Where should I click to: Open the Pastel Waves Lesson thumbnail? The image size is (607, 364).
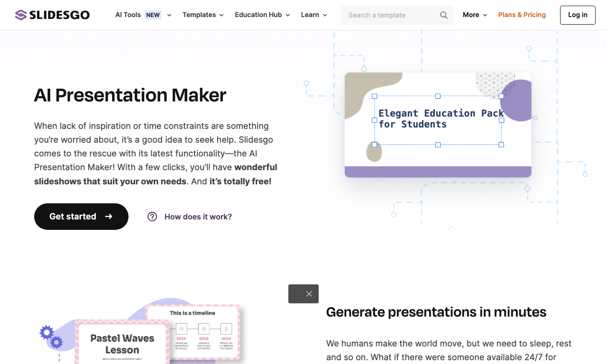(x=122, y=342)
